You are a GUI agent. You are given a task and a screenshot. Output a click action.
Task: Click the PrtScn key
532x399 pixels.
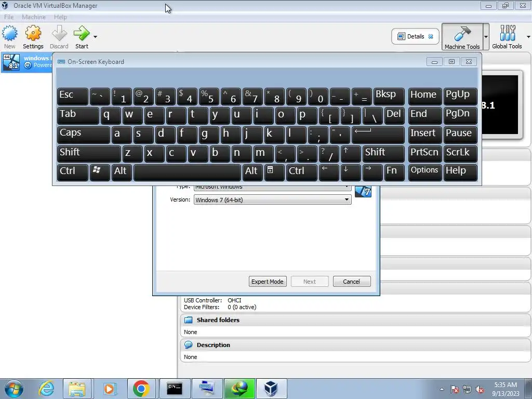(425, 154)
